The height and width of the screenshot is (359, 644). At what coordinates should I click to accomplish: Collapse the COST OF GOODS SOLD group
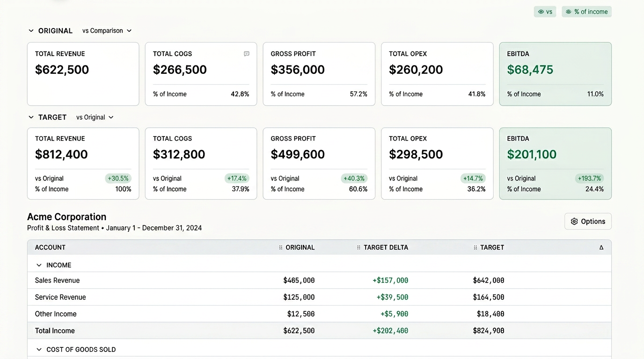click(x=39, y=350)
